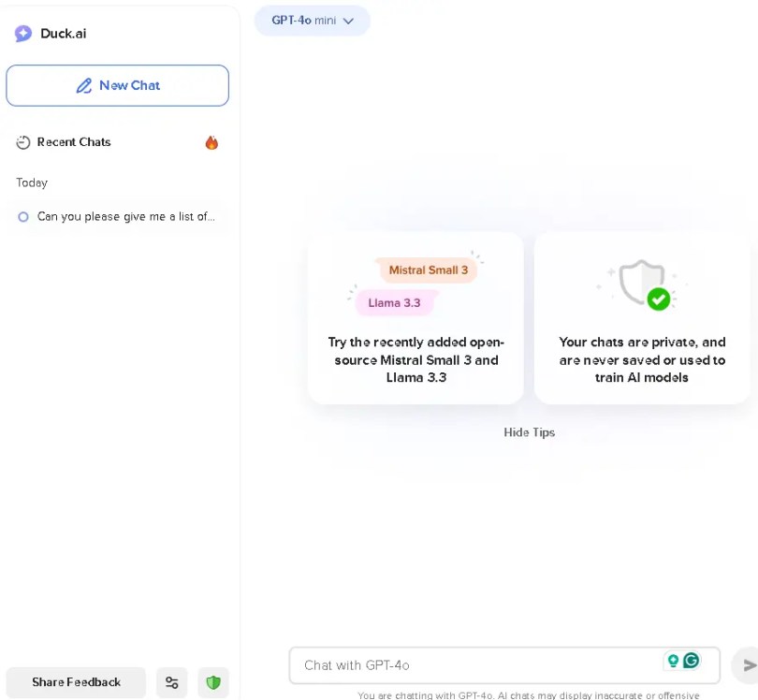Click the green privacy shield icon

point(213,682)
